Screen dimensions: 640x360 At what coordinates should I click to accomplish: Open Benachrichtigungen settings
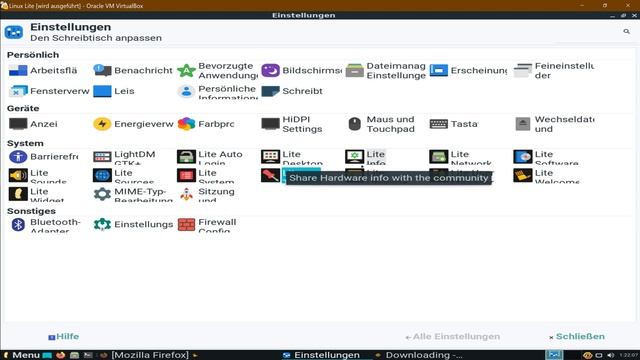click(x=133, y=71)
